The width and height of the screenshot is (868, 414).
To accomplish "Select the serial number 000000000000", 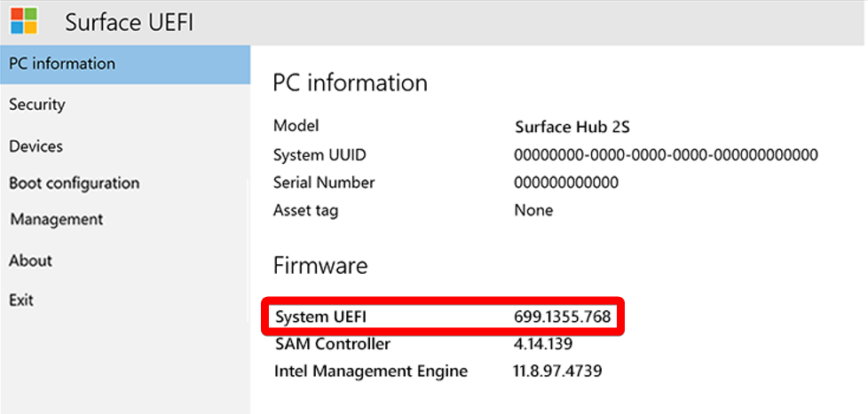I will 566,183.
